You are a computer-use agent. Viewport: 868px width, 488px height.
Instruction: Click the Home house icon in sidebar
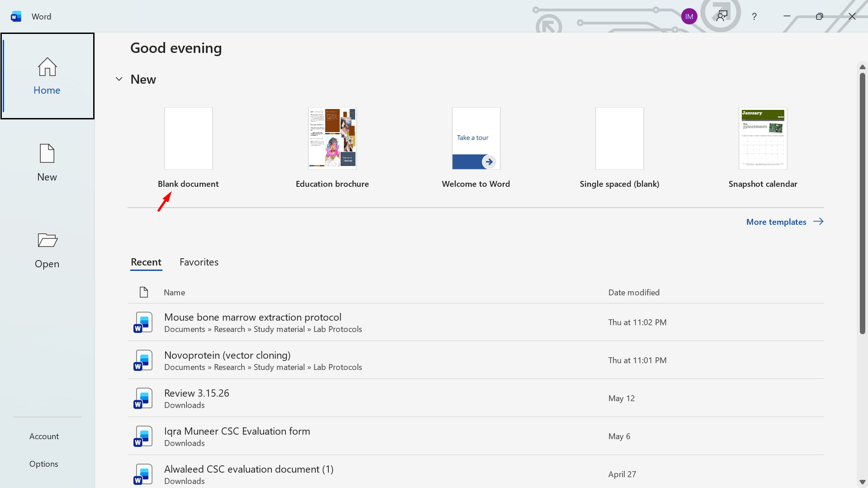(47, 67)
